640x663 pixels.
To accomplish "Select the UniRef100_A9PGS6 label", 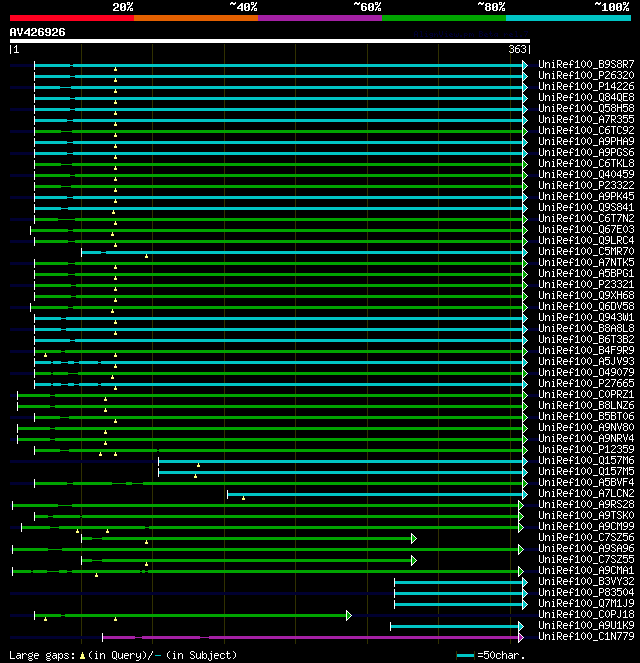I will (x=586, y=152).
